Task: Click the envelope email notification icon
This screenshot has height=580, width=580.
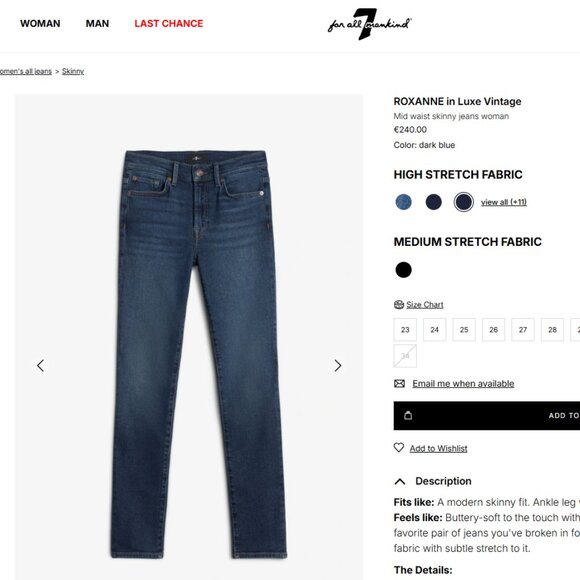Action: (x=399, y=384)
